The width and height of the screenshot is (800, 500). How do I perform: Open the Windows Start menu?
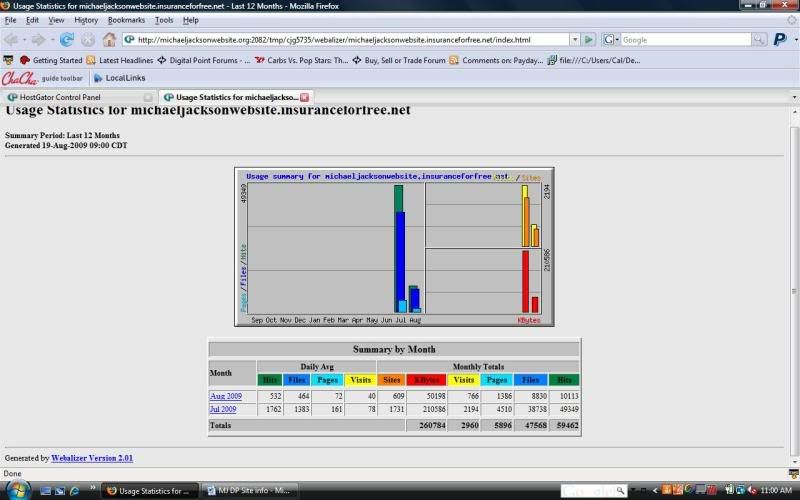coord(17,490)
